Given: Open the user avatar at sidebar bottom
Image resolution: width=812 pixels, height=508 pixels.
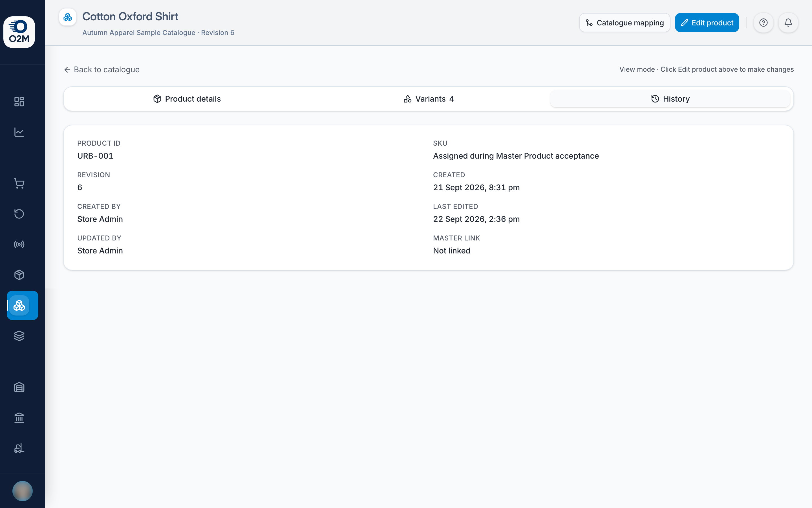Looking at the screenshot, I should tap(23, 491).
